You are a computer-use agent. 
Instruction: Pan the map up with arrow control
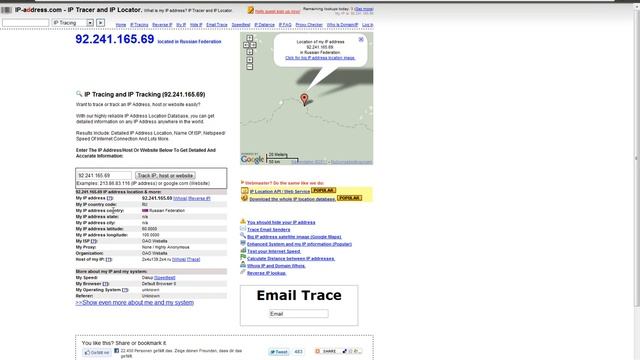(249, 38)
